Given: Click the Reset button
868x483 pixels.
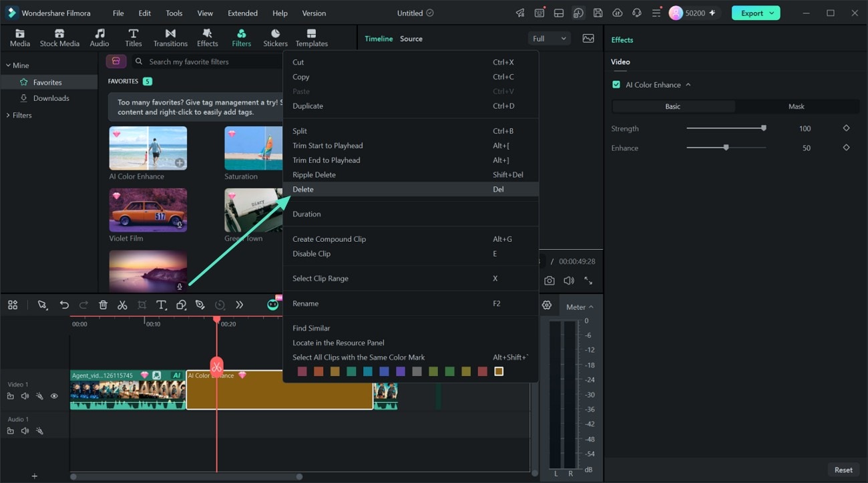Looking at the screenshot, I should (843, 470).
